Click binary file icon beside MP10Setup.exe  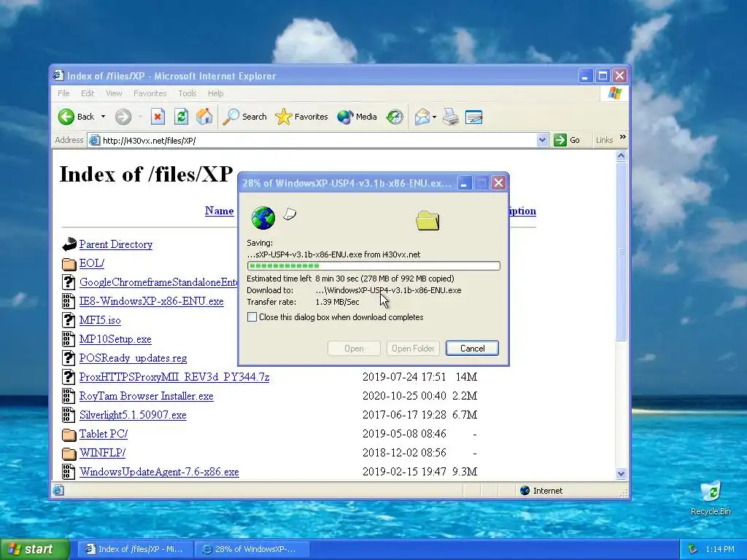pyautogui.click(x=69, y=339)
